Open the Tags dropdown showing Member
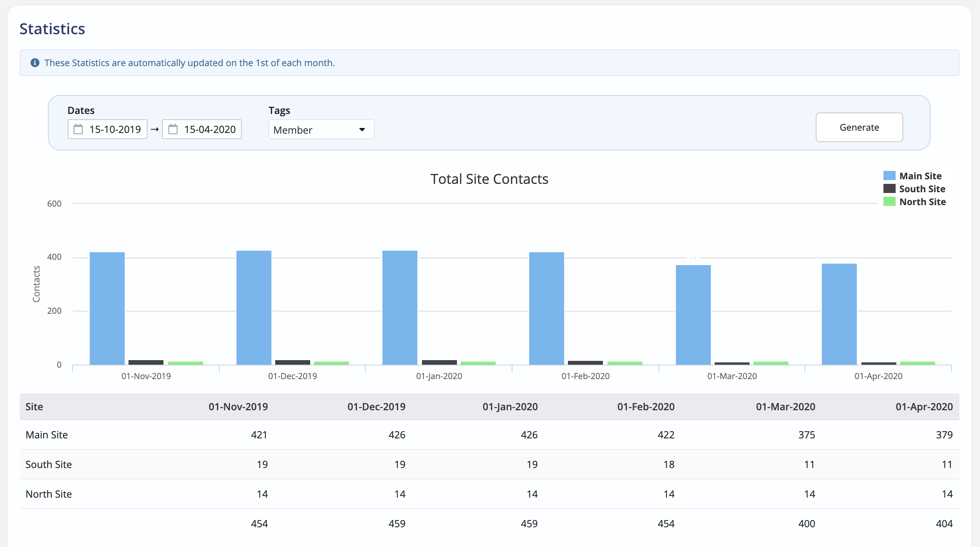 321,129
